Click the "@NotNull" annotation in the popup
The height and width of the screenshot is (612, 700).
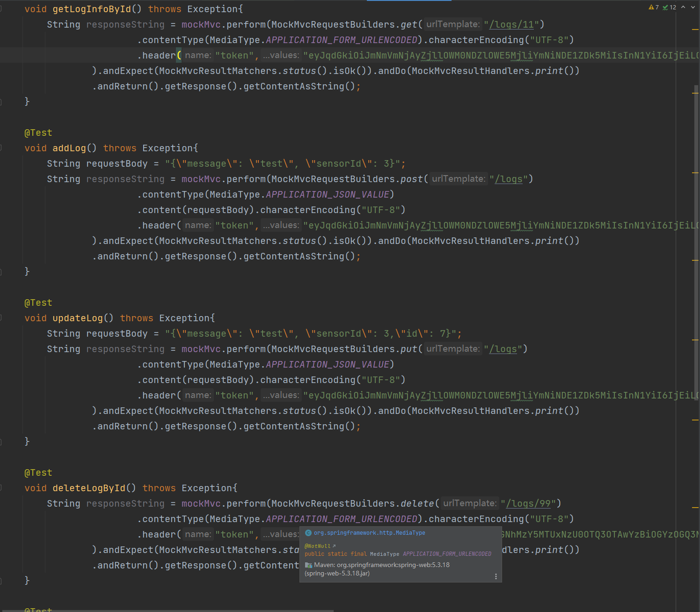317,546
